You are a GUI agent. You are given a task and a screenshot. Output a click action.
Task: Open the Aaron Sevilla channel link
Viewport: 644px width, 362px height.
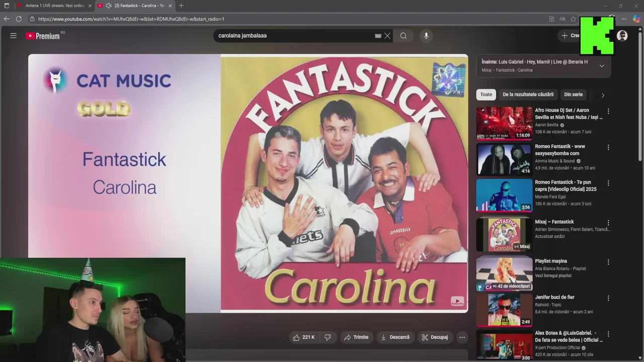[x=546, y=125]
